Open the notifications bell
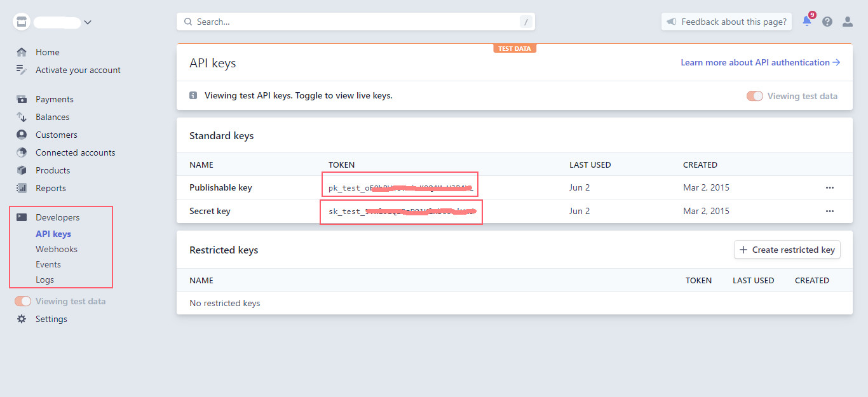868x397 pixels. coord(807,21)
